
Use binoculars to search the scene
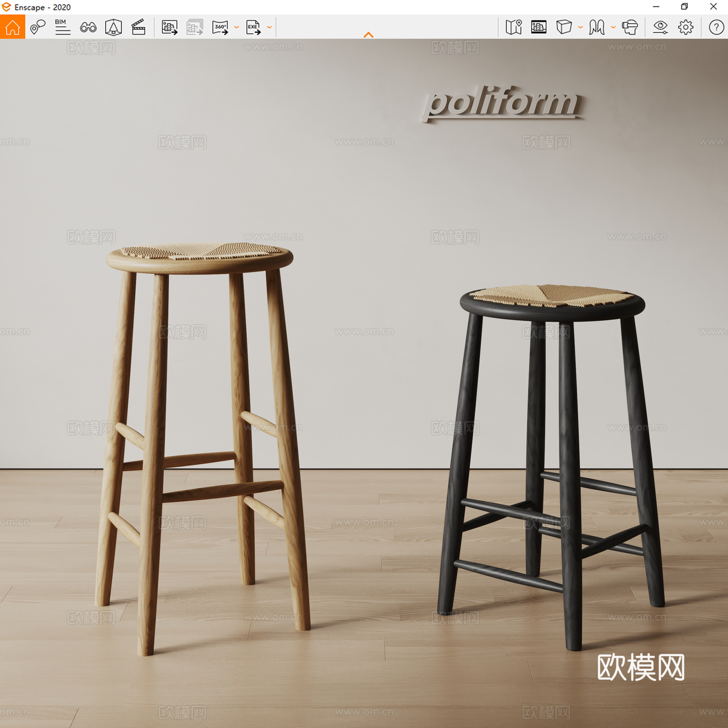[x=87, y=27]
